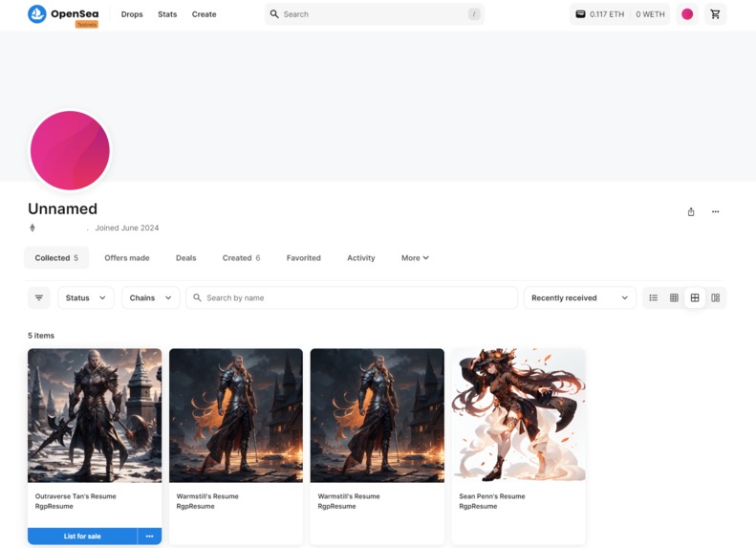Click the 0 WETH balance
756x548 pixels.
pyautogui.click(x=650, y=14)
